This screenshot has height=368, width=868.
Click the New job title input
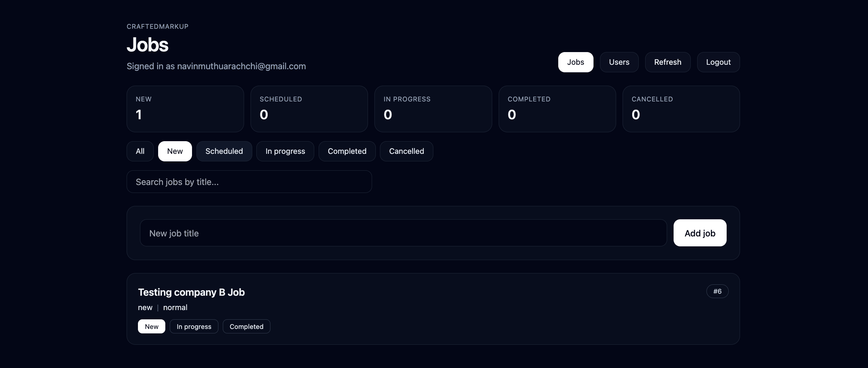[403, 233]
